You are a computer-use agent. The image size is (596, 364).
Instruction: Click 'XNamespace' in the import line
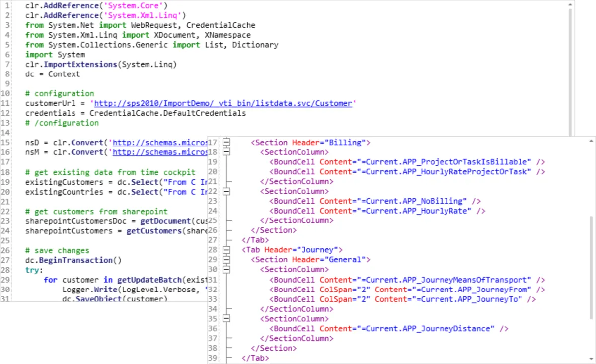[x=227, y=35]
